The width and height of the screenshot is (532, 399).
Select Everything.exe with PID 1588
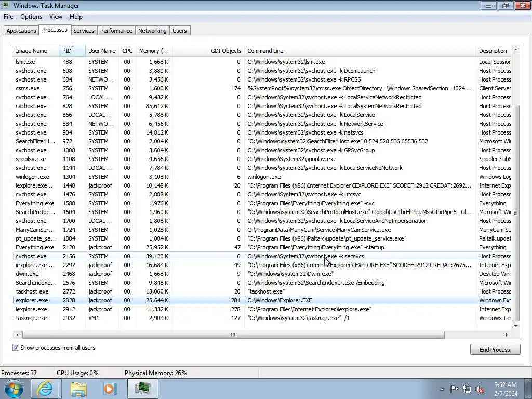coord(262,203)
